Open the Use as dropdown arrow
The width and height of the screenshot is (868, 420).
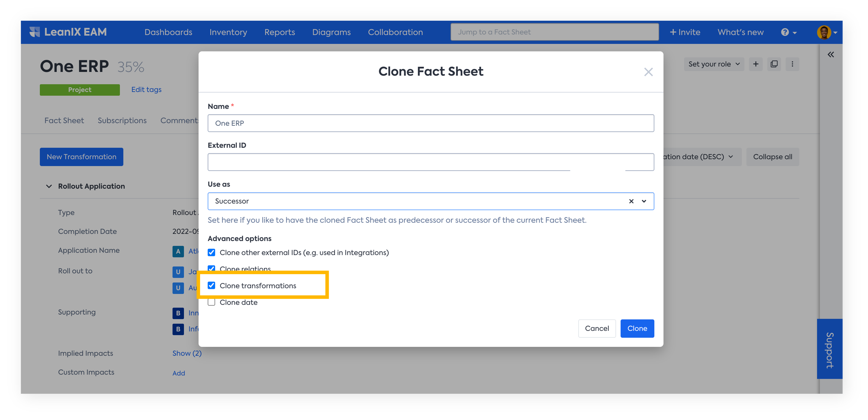click(x=644, y=201)
